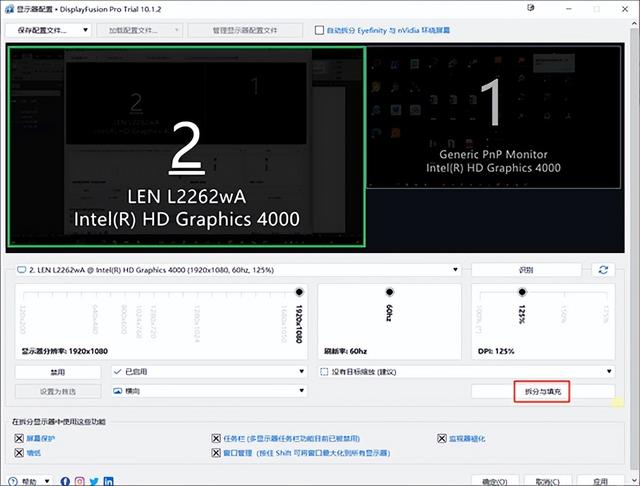Toggle the 监视器褪化 checkbox
Image resolution: width=640 pixels, height=486 pixels.
[442, 438]
